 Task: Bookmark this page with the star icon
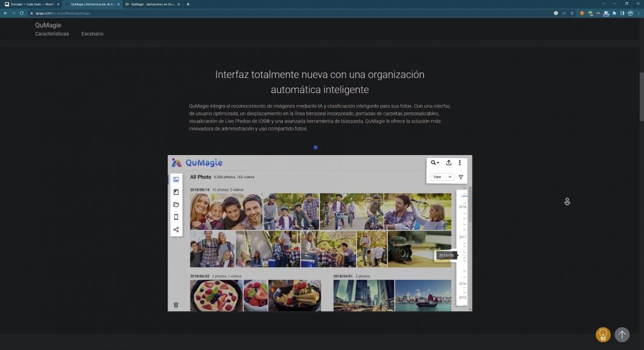tap(572, 13)
